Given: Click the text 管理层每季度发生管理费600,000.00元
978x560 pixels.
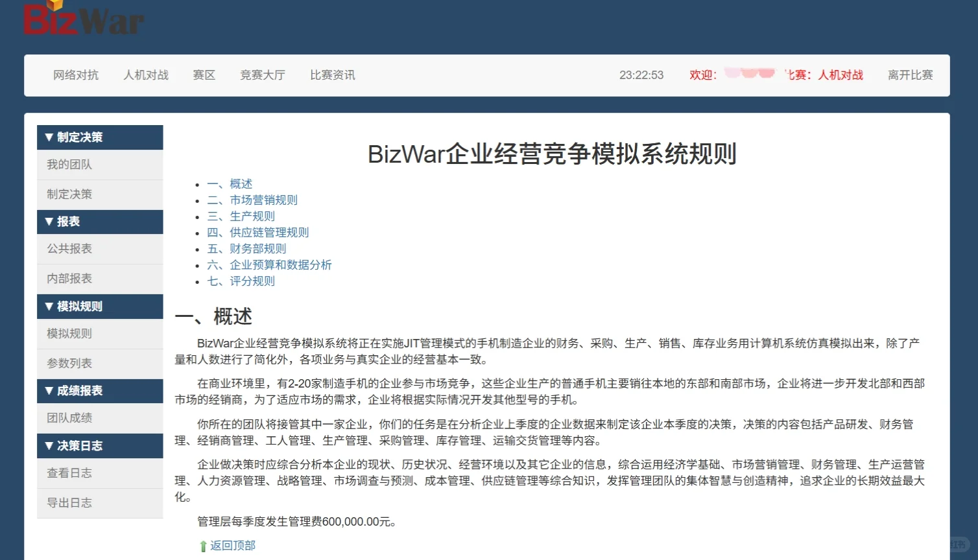Looking at the screenshot, I should click(x=296, y=522).
